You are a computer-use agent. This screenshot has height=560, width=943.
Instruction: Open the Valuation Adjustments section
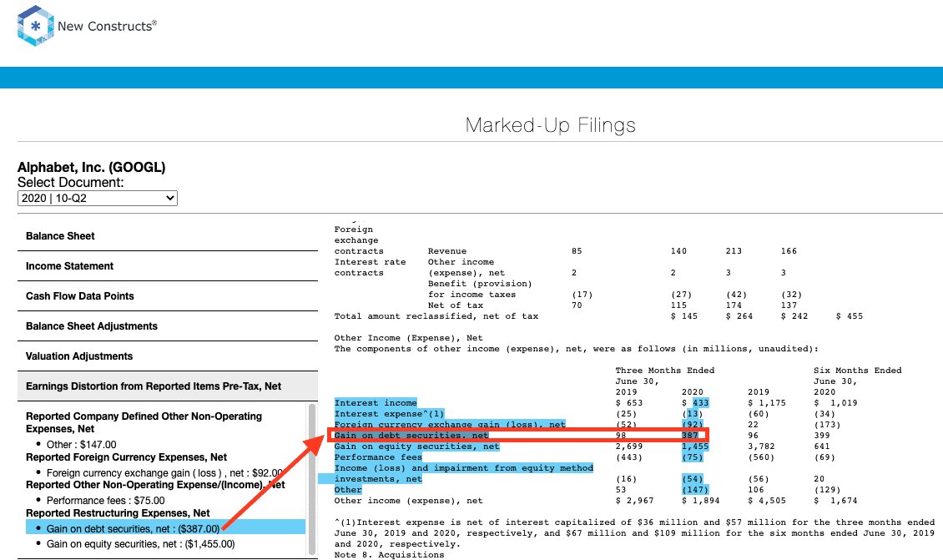pyautogui.click(x=168, y=356)
